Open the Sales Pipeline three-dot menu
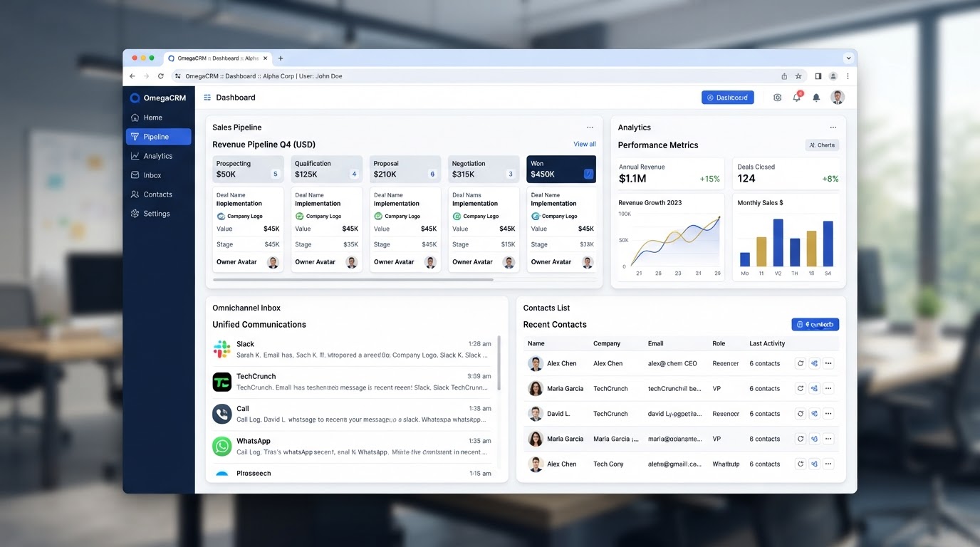Image resolution: width=980 pixels, height=547 pixels. (x=590, y=127)
